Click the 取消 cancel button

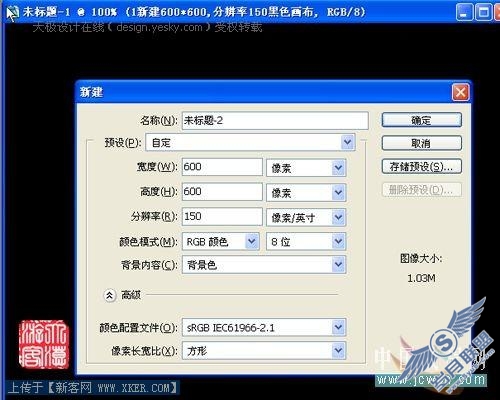(422, 143)
